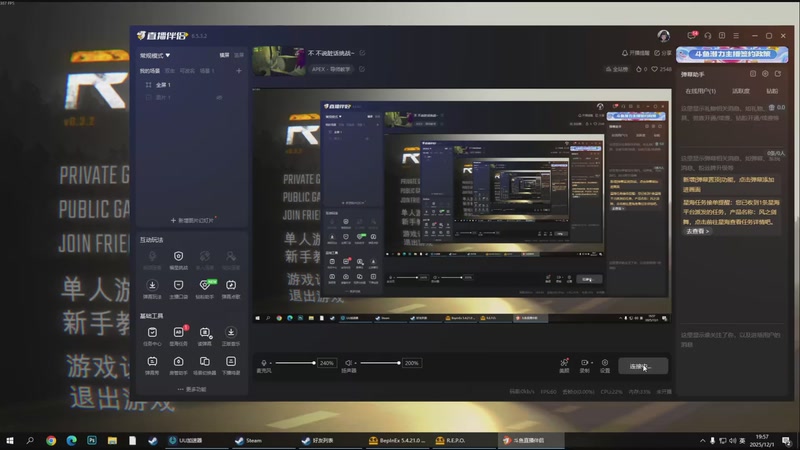Select the third scene tab
The image size is (800, 450).
(187, 71)
